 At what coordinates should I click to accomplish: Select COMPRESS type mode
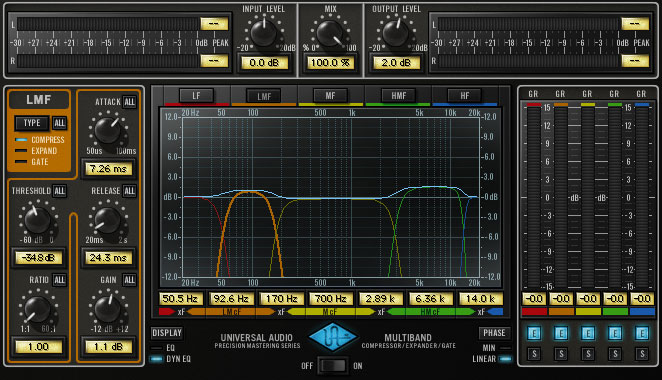[x=40, y=140]
